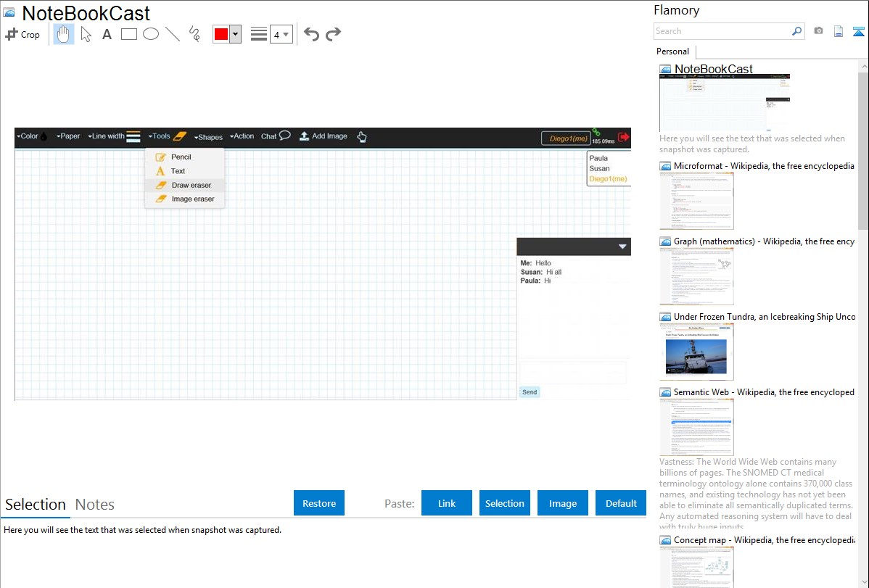
Task: Click the page document icon in Flamory
Action: click(x=839, y=31)
